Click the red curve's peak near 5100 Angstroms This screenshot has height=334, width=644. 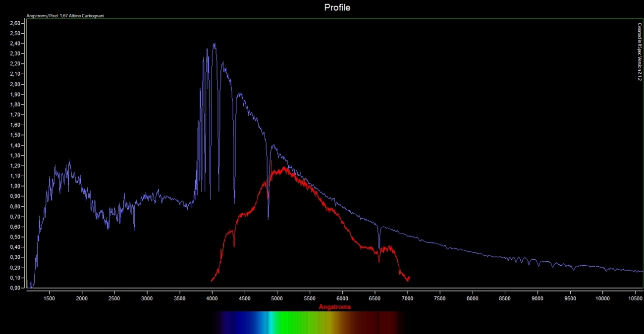[285, 168]
